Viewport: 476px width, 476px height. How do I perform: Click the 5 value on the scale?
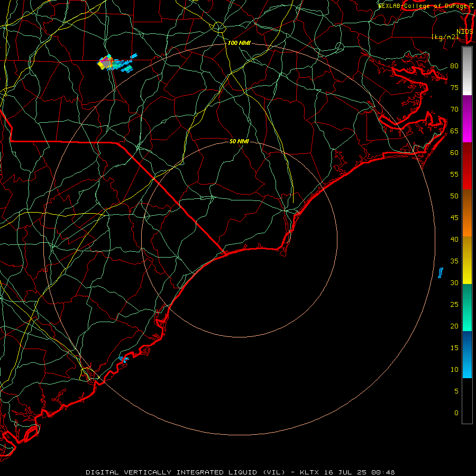coord(456,391)
